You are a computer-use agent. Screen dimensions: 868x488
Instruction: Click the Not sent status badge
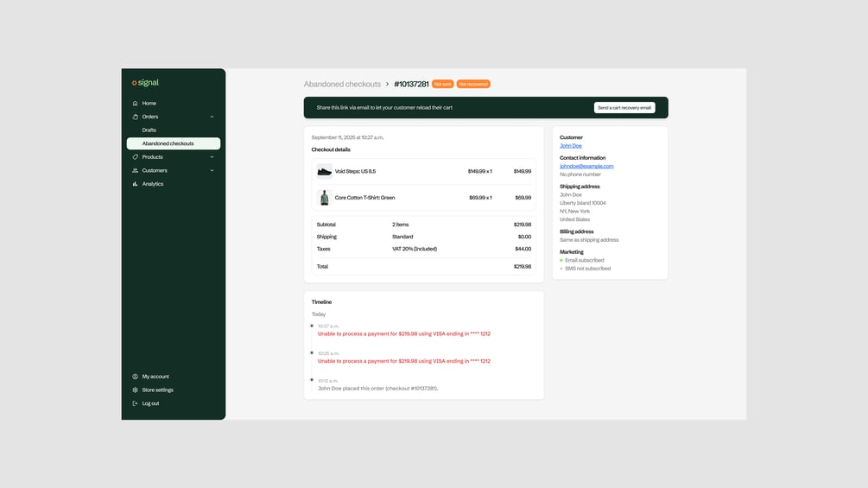point(442,84)
